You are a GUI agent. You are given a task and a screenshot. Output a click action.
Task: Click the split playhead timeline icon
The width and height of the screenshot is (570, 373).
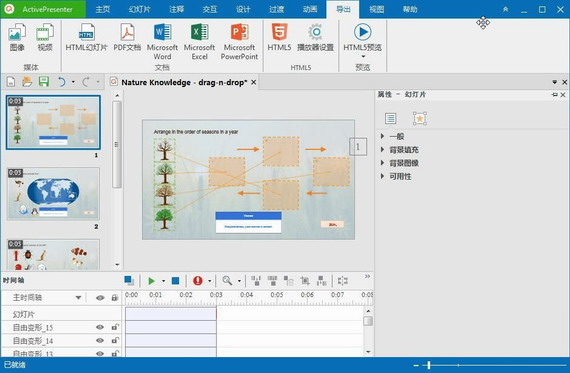click(342, 280)
